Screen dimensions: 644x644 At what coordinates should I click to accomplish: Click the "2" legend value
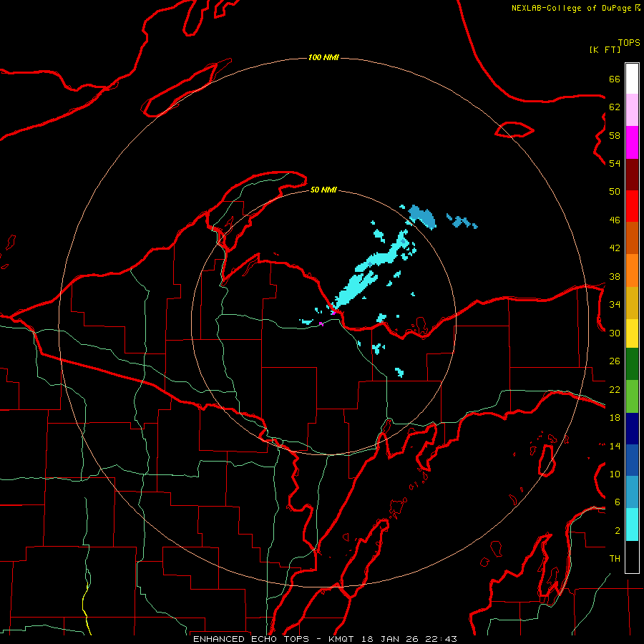pyautogui.click(x=618, y=531)
